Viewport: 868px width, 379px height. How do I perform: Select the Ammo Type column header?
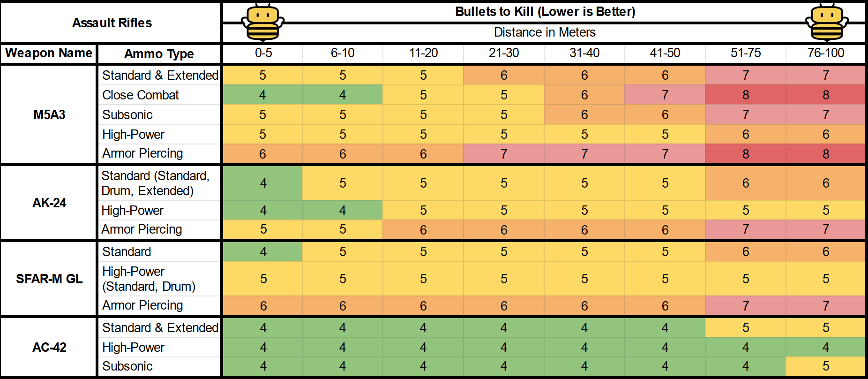(x=159, y=53)
